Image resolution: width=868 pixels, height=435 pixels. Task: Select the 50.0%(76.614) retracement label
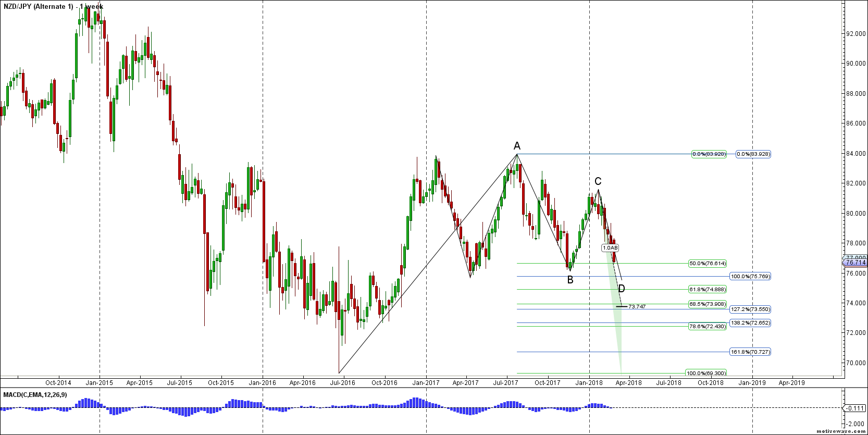[x=708, y=264]
